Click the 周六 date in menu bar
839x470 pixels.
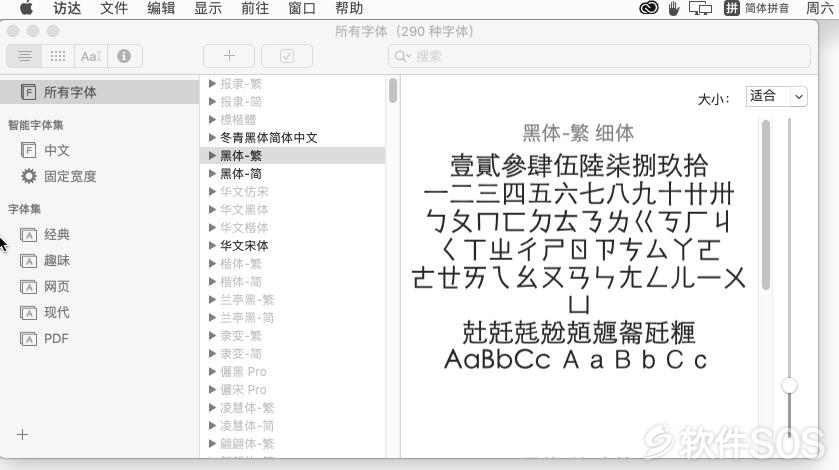[820, 8]
